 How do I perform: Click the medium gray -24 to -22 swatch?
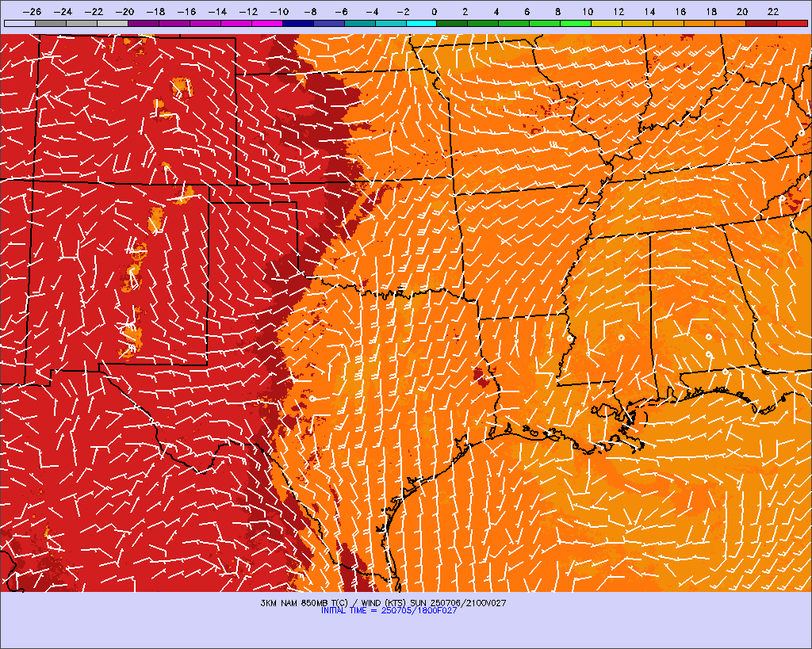(x=82, y=23)
